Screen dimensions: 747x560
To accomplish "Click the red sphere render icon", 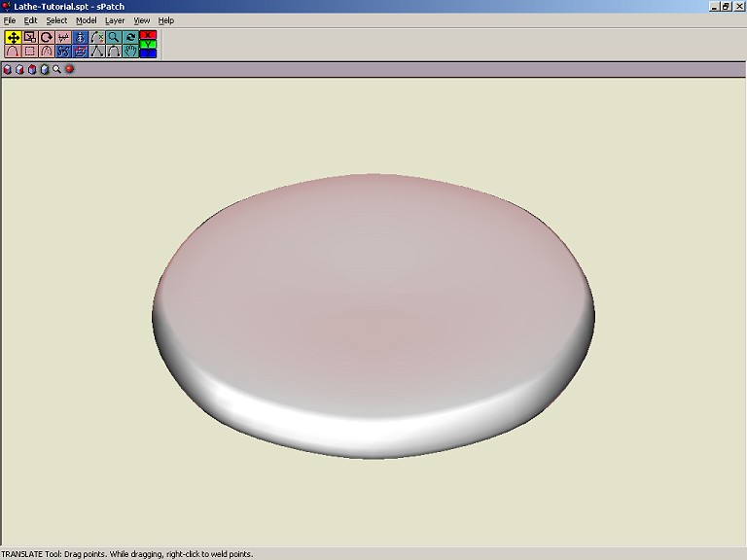I will coord(70,70).
